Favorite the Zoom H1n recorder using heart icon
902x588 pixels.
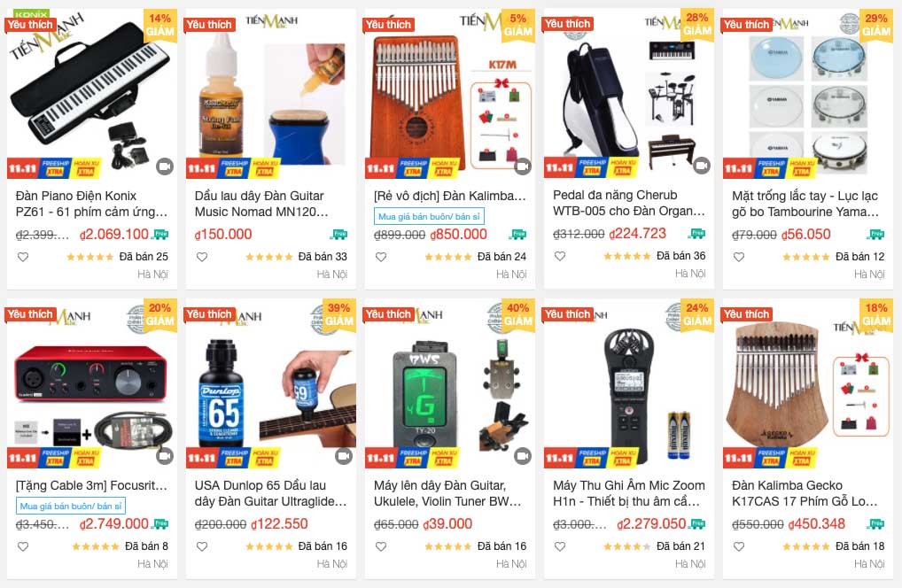pyautogui.click(x=560, y=546)
